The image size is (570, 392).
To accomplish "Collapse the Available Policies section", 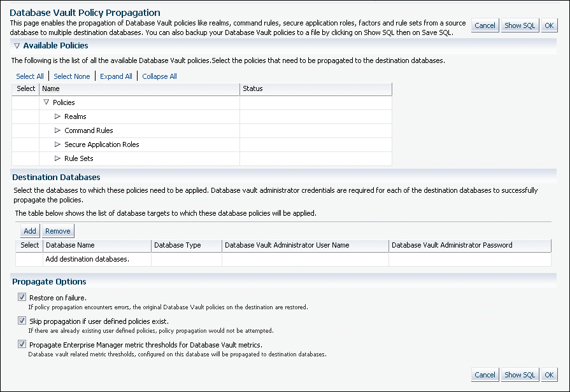I will 15,45.
